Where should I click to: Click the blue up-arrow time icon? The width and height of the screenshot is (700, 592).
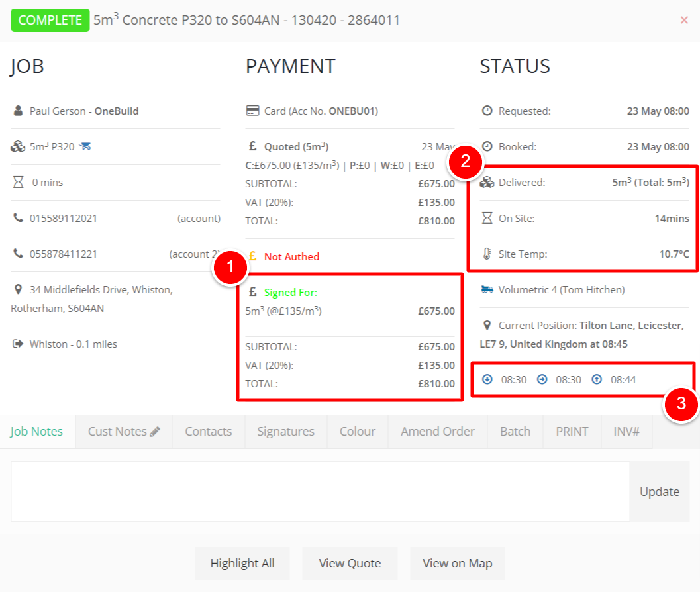coord(597,379)
